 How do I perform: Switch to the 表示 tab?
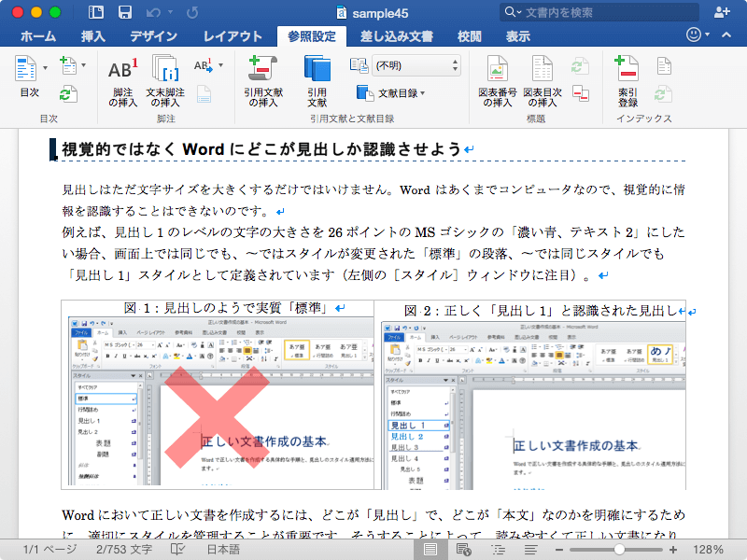tap(518, 36)
